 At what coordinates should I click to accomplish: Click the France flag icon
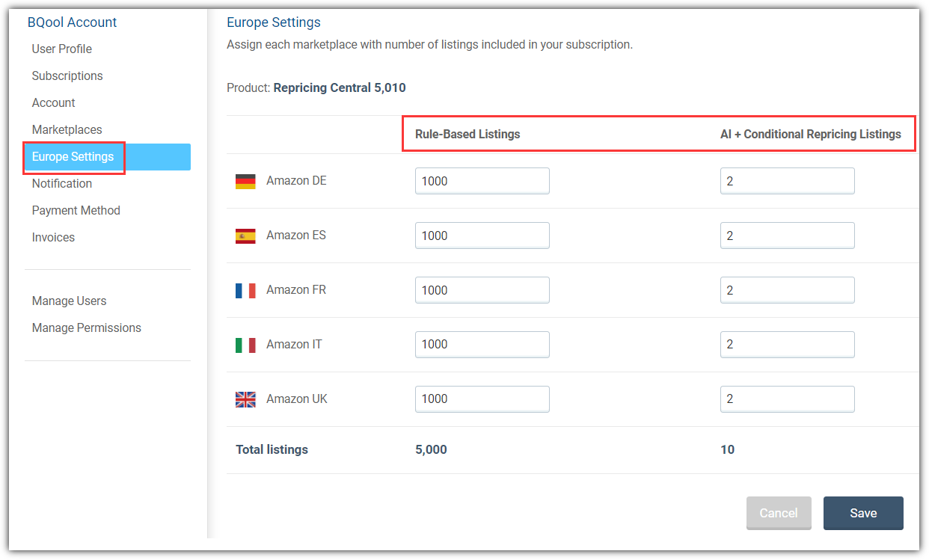click(x=245, y=290)
